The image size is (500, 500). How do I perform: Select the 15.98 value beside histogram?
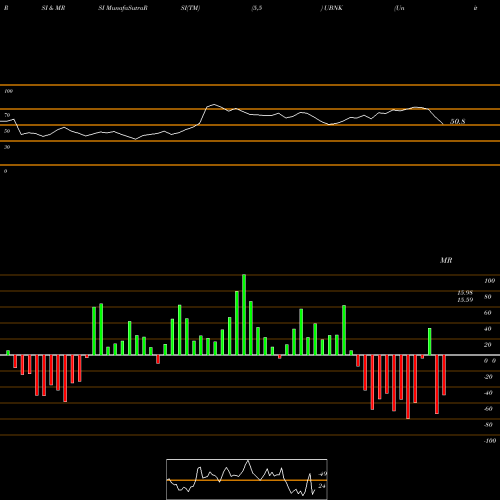tap(465, 293)
